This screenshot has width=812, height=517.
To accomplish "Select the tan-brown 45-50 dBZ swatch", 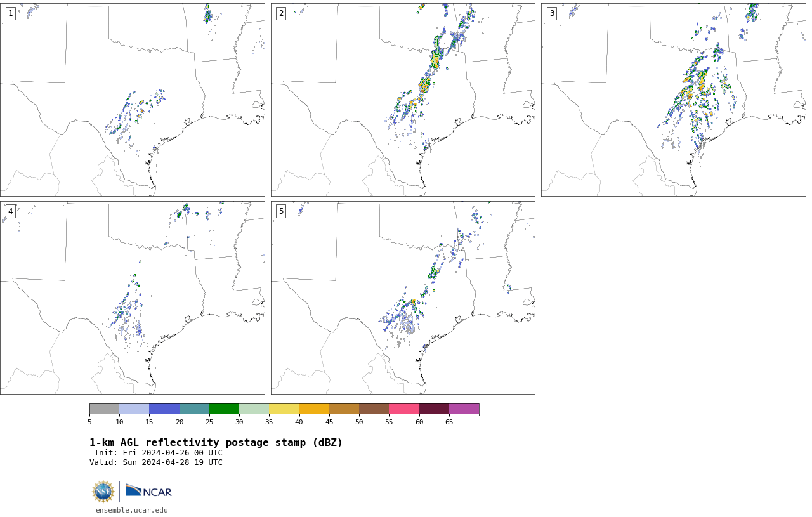I will pos(344,409).
